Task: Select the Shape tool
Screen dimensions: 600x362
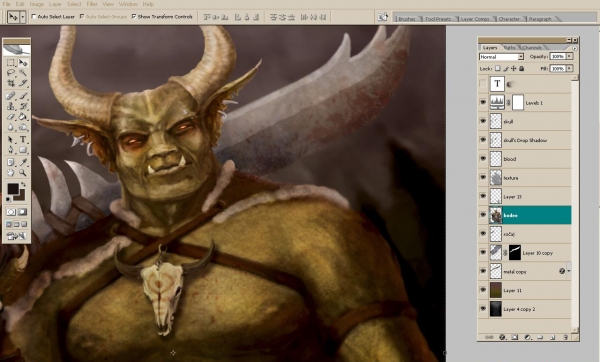Action: click(23, 150)
